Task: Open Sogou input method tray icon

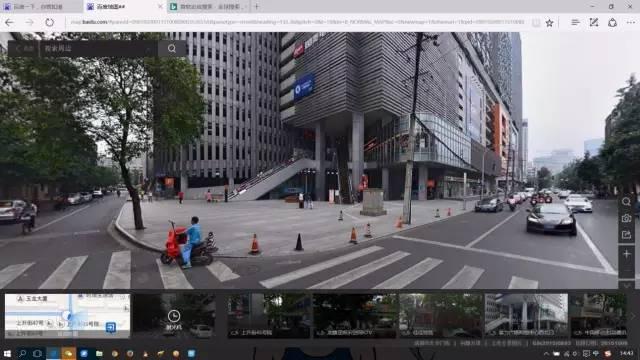Action: pyautogui.click(x=608, y=354)
